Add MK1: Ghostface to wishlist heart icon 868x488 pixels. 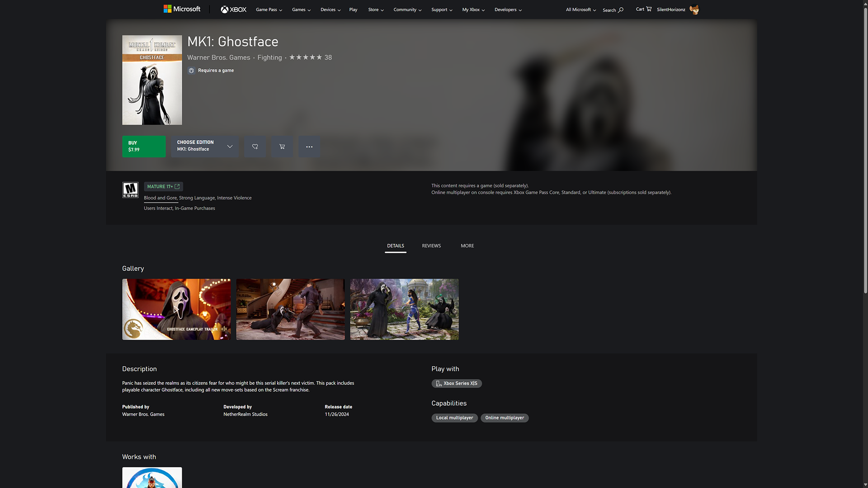255,147
